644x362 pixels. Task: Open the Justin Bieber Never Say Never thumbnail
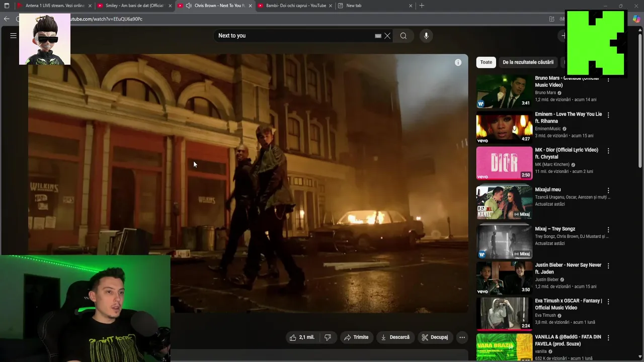point(504,278)
